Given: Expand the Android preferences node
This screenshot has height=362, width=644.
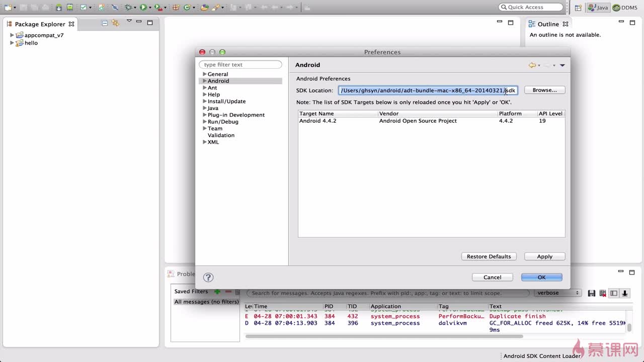Looking at the screenshot, I should (205, 81).
